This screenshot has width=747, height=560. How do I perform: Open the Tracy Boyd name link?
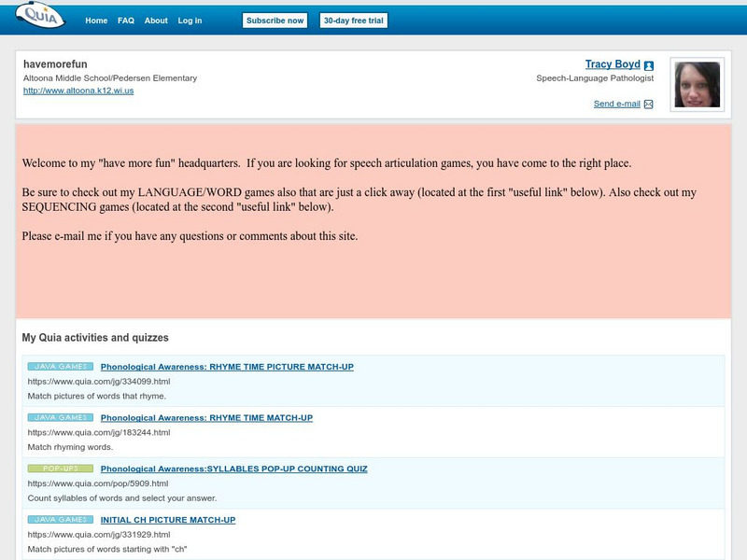[613, 64]
